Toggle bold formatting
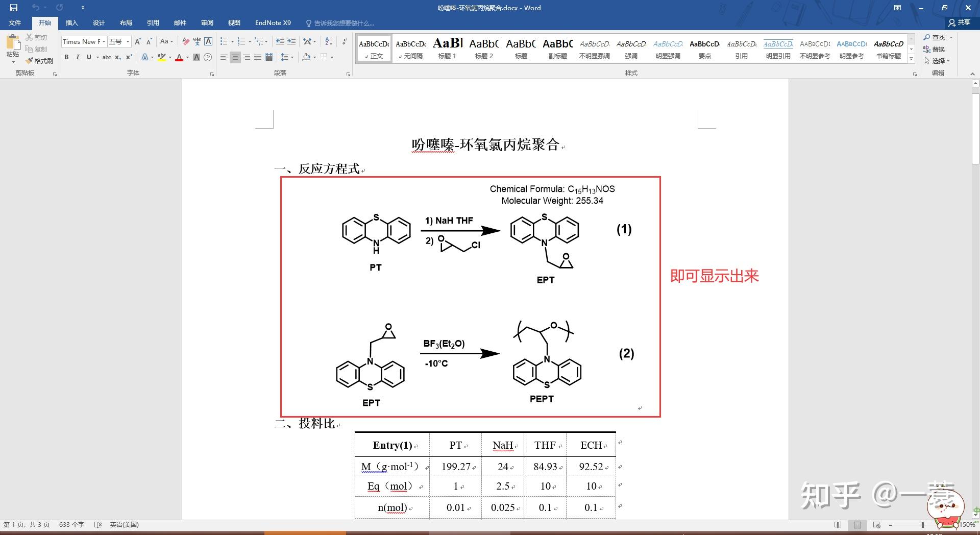The image size is (980, 535). point(66,57)
